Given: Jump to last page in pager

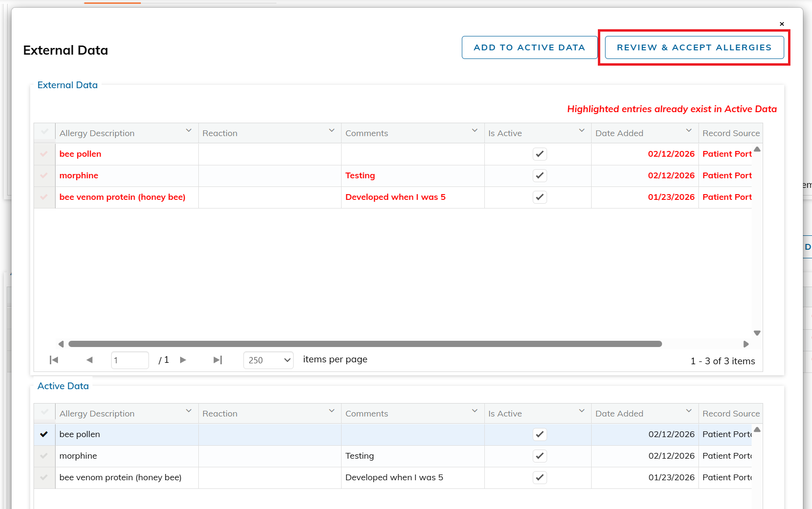Looking at the screenshot, I should click(x=217, y=360).
